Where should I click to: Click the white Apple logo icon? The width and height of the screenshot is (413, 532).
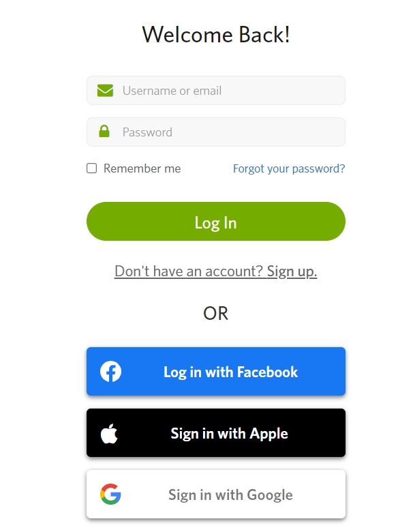click(109, 434)
